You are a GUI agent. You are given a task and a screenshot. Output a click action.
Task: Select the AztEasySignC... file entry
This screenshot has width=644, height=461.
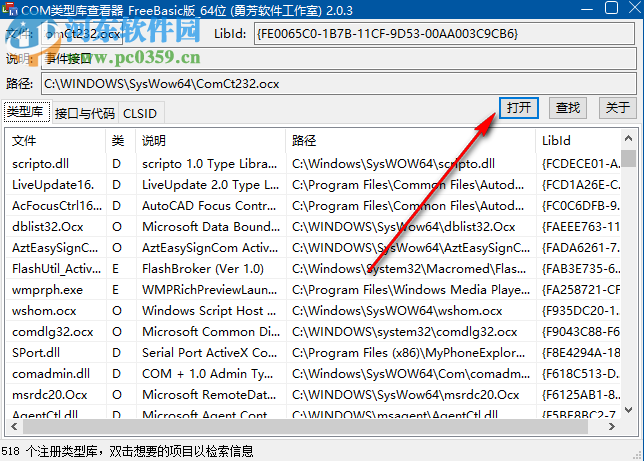tap(55, 248)
